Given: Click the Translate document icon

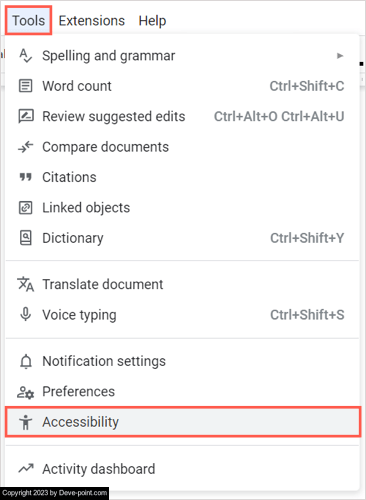Looking at the screenshot, I should 26,284.
